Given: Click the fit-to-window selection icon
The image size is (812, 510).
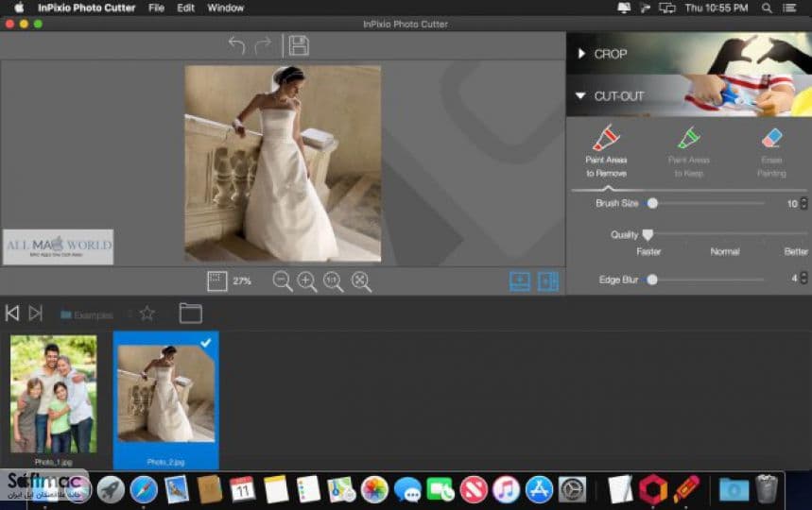Looking at the screenshot, I should tap(217, 281).
